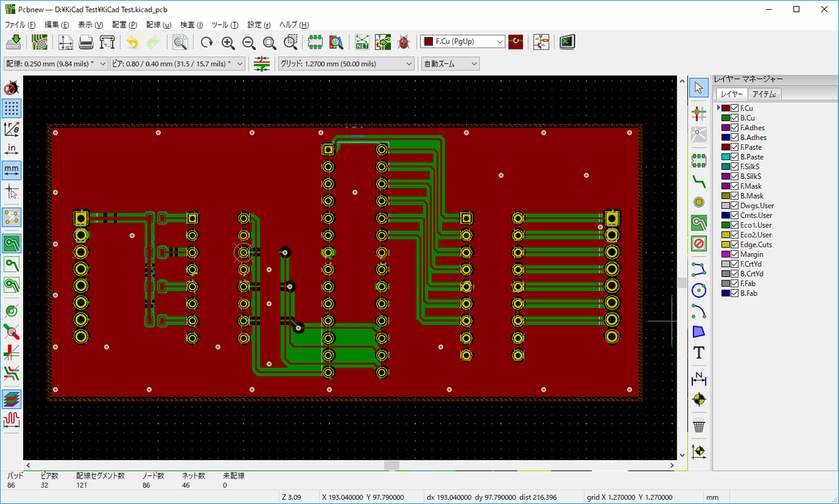Select the draw circle tool
This screenshot has width=839, height=504.
tap(698, 290)
